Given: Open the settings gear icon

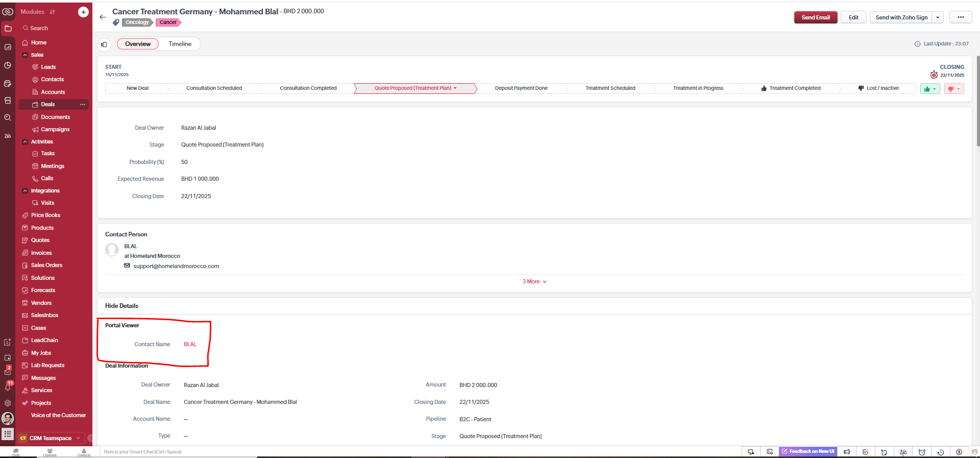Looking at the screenshot, I should click(x=8, y=403).
